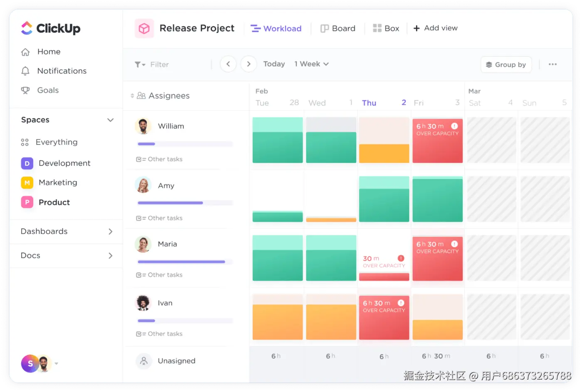The width and height of the screenshot is (582, 392).
Task: Click the S user avatar
Action: pos(30,364)
